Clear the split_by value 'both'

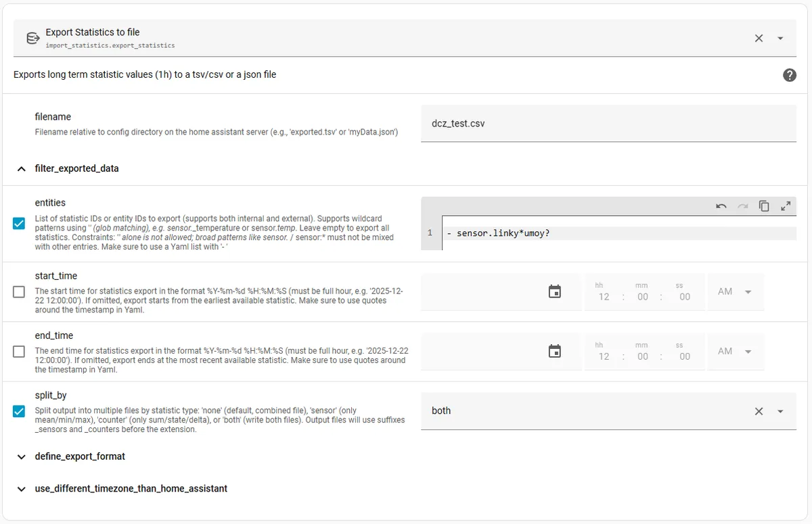(759, 411)
